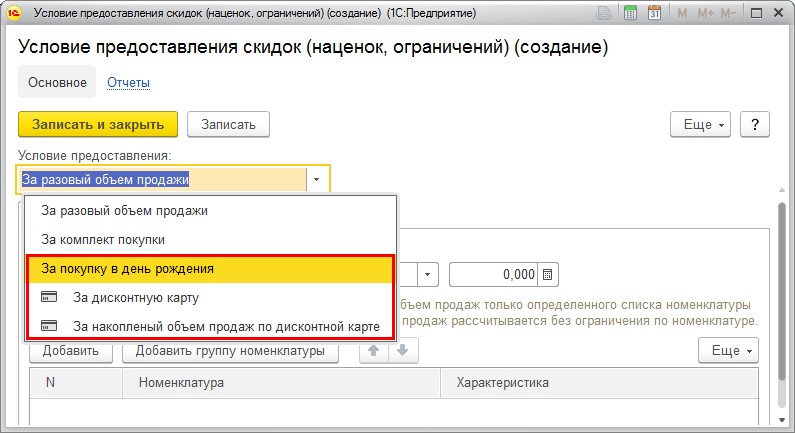This screenshot has height=433, width=795.
Task: Click the M- memory subtract button
Action: click(728, 13)
